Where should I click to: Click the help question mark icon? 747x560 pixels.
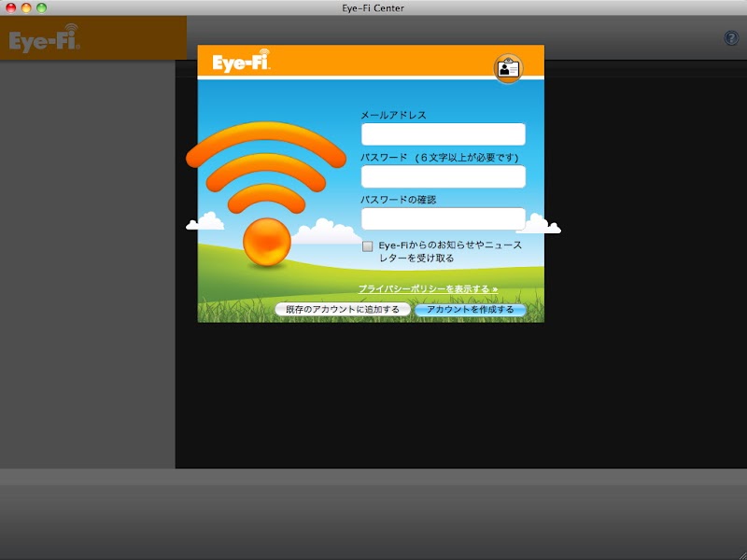coord(731,38)
